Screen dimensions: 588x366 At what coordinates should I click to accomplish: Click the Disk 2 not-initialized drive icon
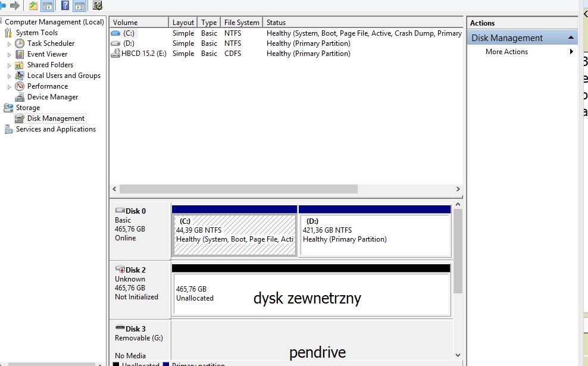pos(120,269)
